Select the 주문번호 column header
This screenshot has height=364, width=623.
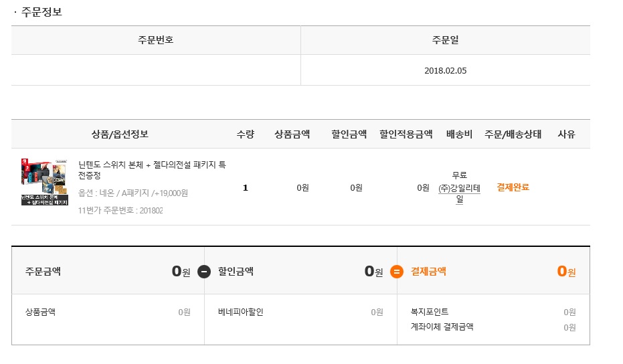[156, 40]
